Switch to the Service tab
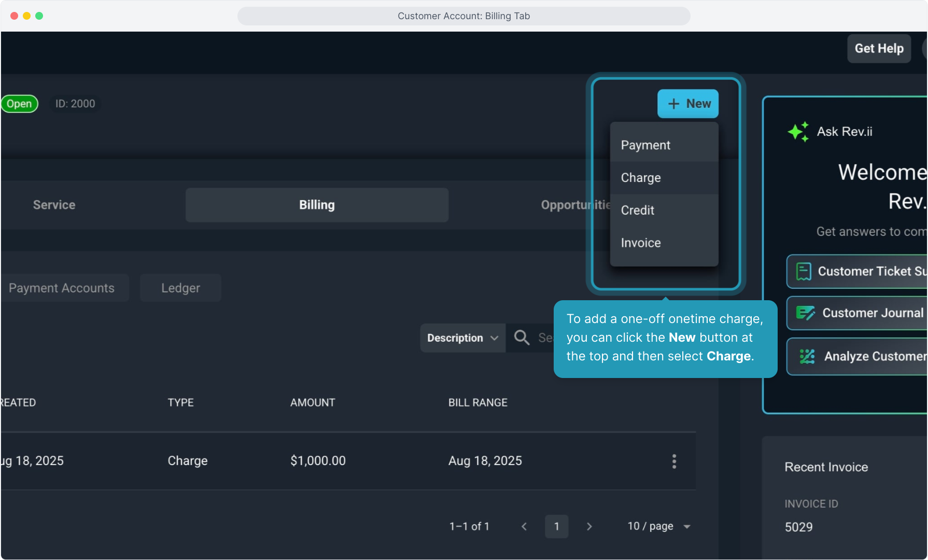This screenshot has width=928, height=560. tap(54, 205)
